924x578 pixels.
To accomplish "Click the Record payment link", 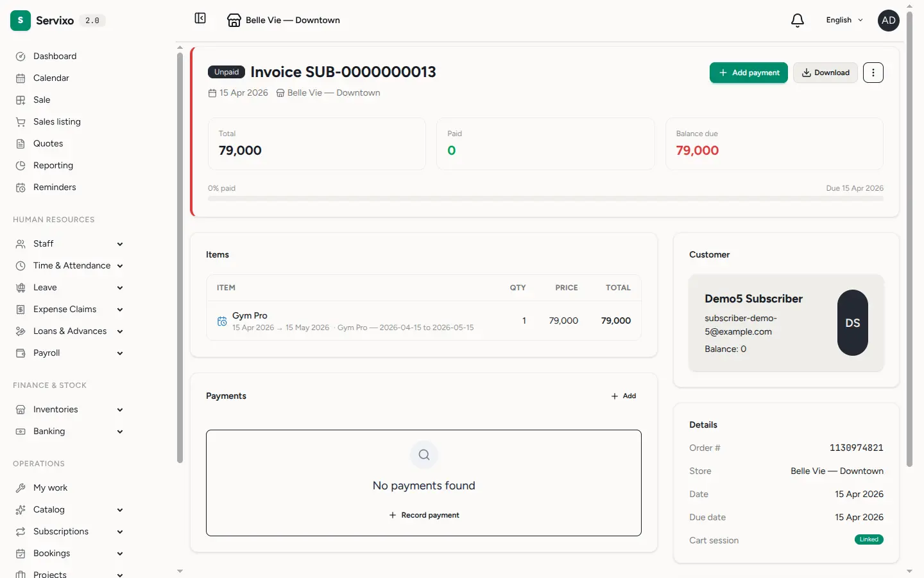I will (x=424, y=515).
